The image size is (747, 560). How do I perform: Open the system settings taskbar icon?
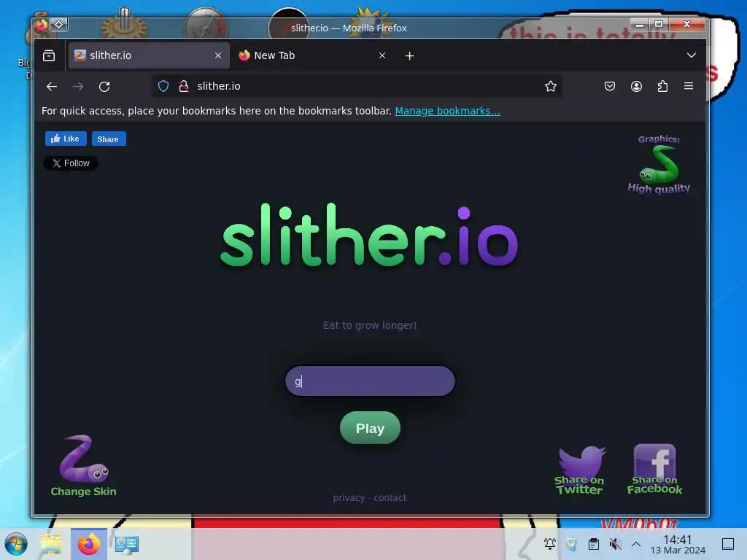click(127, 544)
